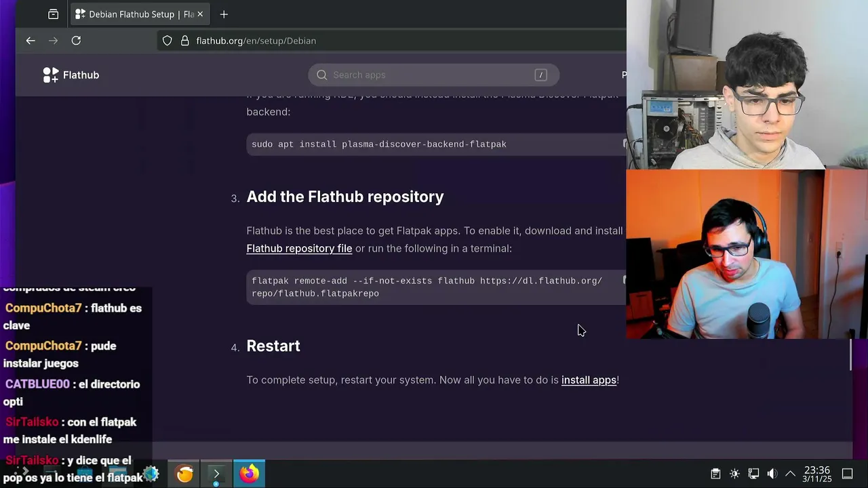
Task: Open the orange swirl app in the taskbar
Action: 184,474
